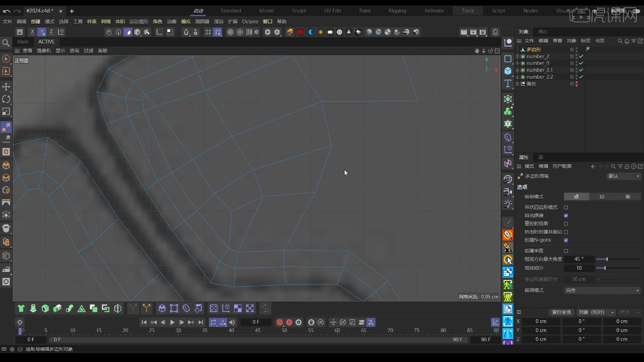
Task: Click the redo arrow icon
Action: pos(17,11)
